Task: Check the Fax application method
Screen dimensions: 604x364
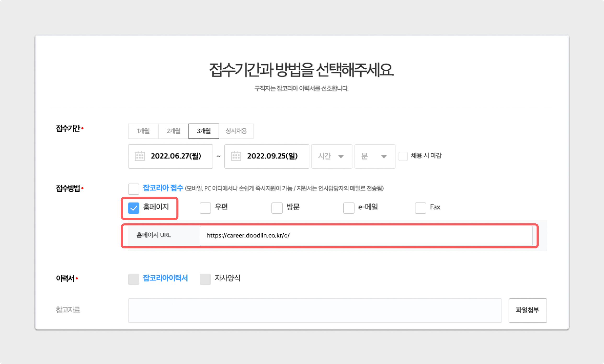Action: [420, 208]
